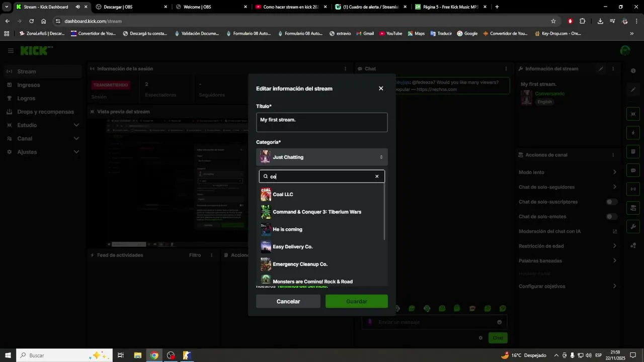Open the Chat panel options menu
The width and height of the screenshot is (644, 362).
506,69
